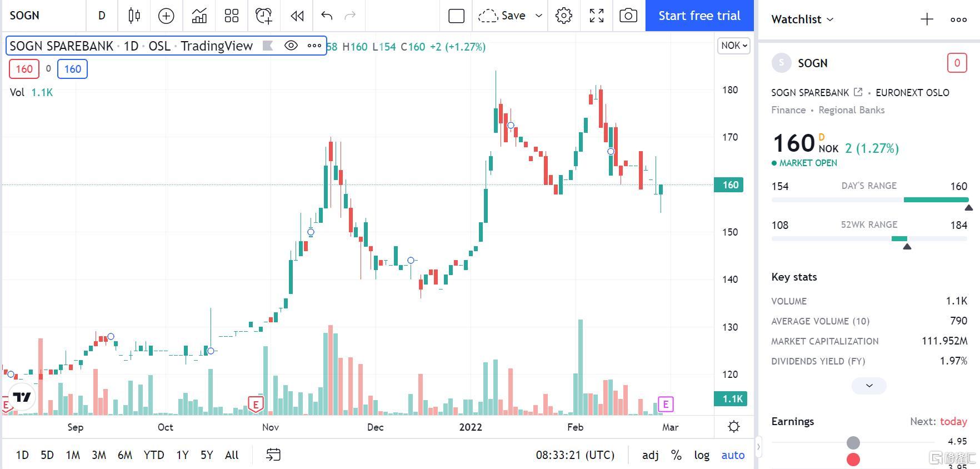Open the Watchlist dropdown
The width and height of the screenshot is (980, 469).
click(802, 19)
